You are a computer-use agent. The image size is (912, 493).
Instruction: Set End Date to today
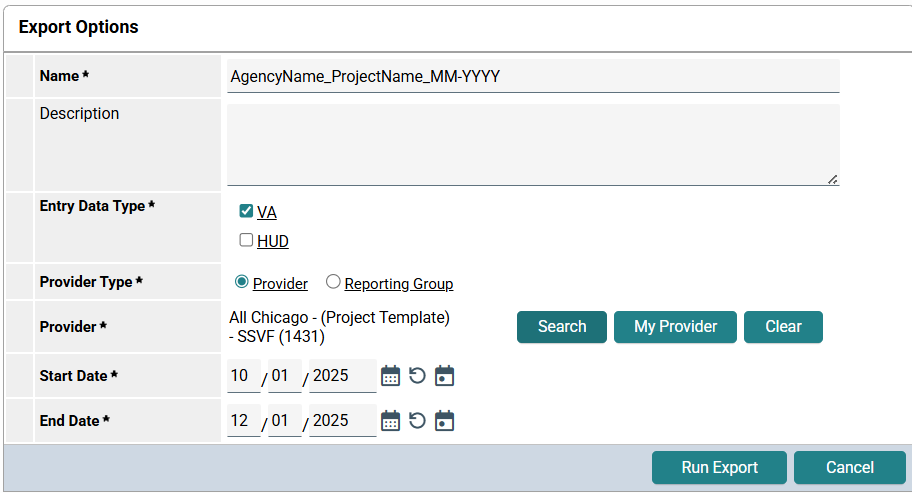[445, 421]
